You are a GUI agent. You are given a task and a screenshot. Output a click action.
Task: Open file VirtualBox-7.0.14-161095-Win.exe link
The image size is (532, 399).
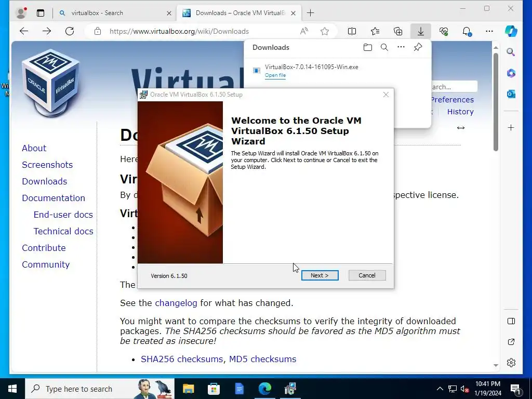[275, 75]
